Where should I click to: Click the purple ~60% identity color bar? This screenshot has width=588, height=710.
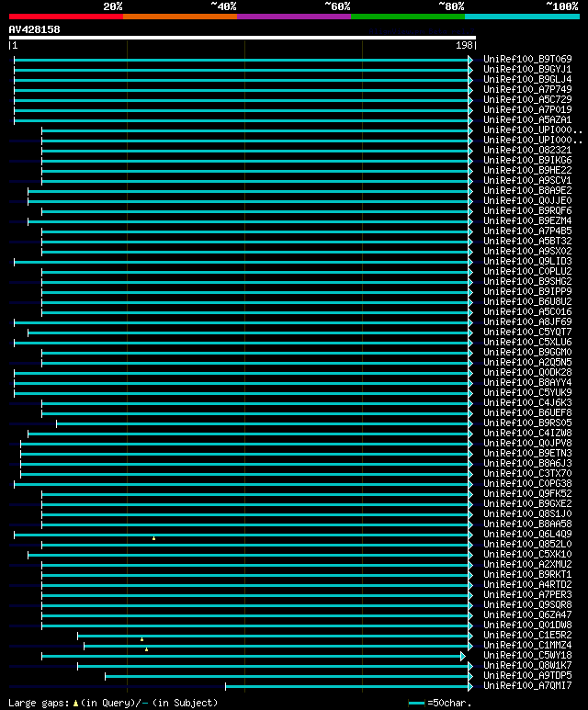294,17
